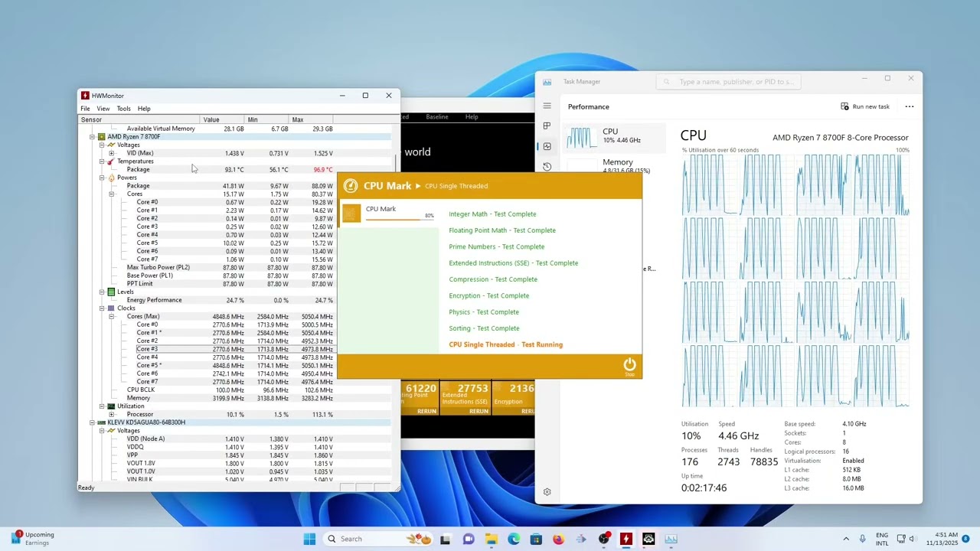The width and height of the screenshot is (980, 551).
Task: Collapse Clocks tree node
Action: click(x=102, y=308)
